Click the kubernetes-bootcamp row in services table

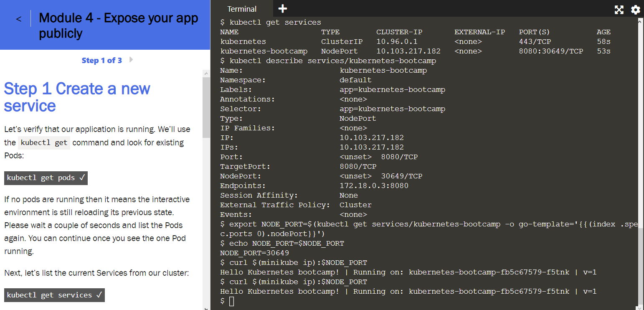[415, 51]
